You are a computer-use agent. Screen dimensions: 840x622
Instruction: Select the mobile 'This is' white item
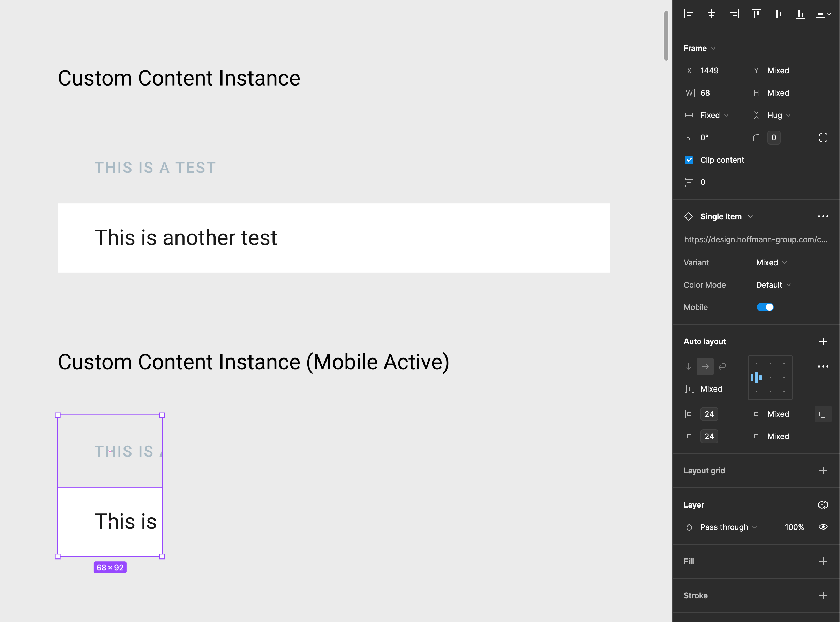point(110,522)
